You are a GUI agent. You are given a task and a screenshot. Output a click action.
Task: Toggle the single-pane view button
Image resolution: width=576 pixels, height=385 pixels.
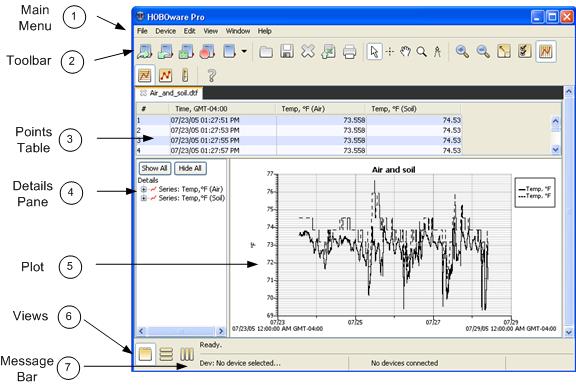pos(145,354)
